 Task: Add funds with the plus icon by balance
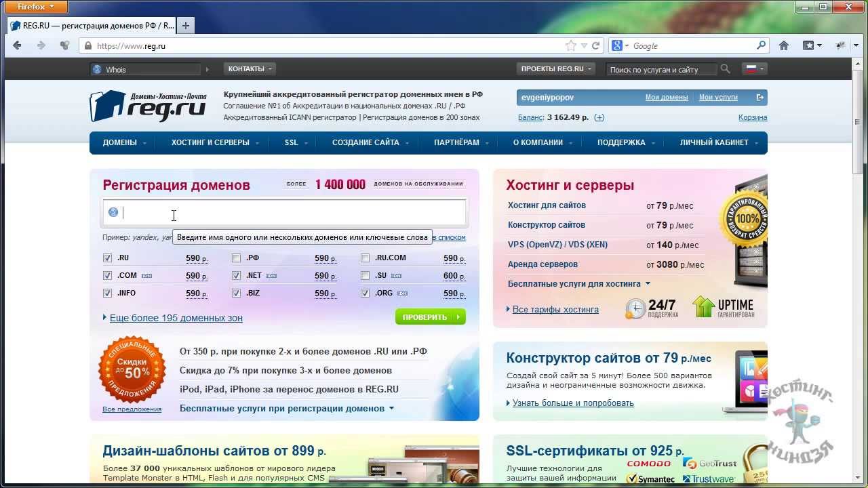[x=599, y=117]
